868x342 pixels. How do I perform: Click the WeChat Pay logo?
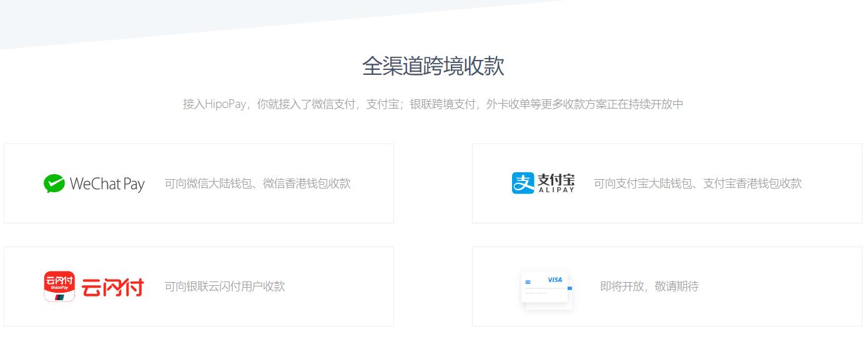(x=94, y=183)
